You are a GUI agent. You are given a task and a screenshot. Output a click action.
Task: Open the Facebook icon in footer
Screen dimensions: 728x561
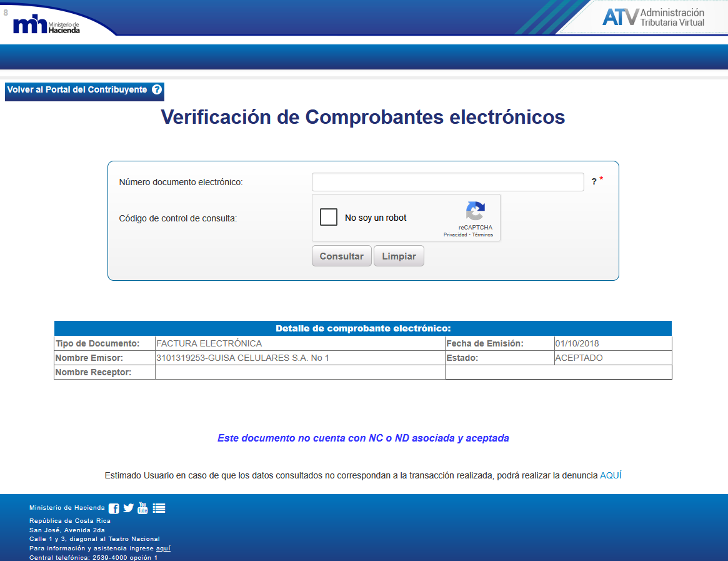coord(114,508)
